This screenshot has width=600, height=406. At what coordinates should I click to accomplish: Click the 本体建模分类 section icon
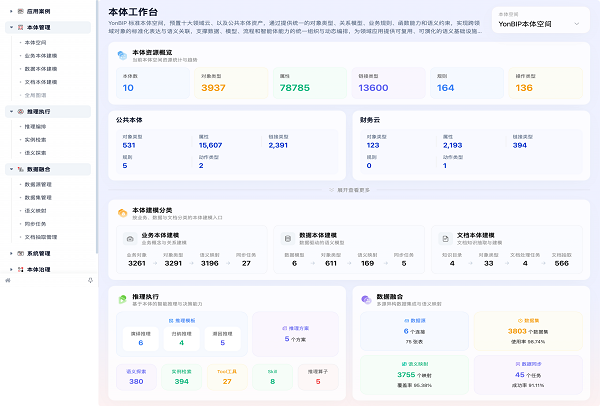[x=122, y=213]
